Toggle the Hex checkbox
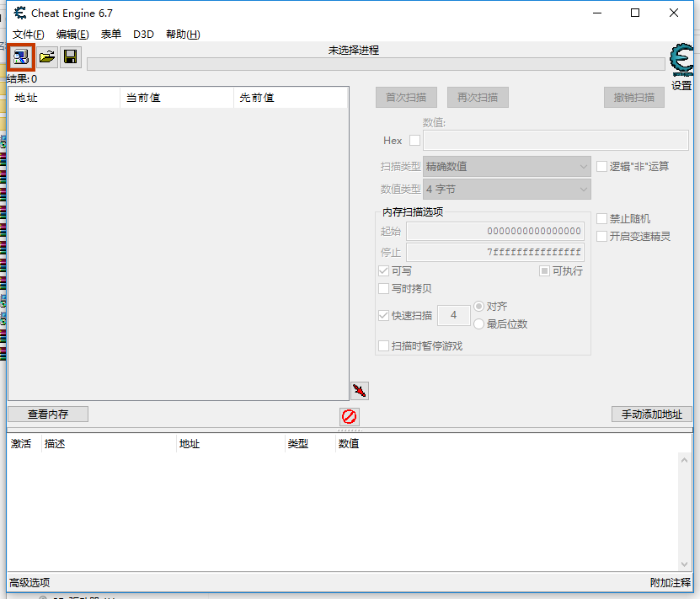This screenshot has width=700, height=599. [414, 141]
